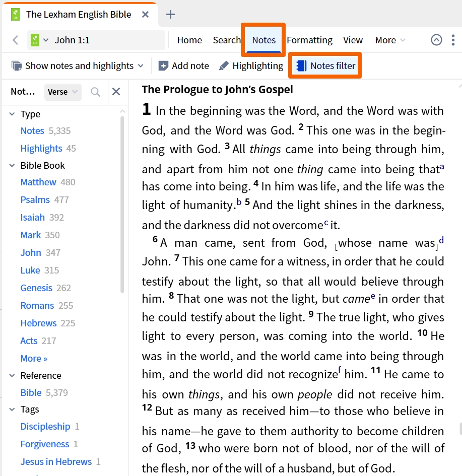
Task: Open the Verse dropdown in sidebar
Action: point(63,92)
